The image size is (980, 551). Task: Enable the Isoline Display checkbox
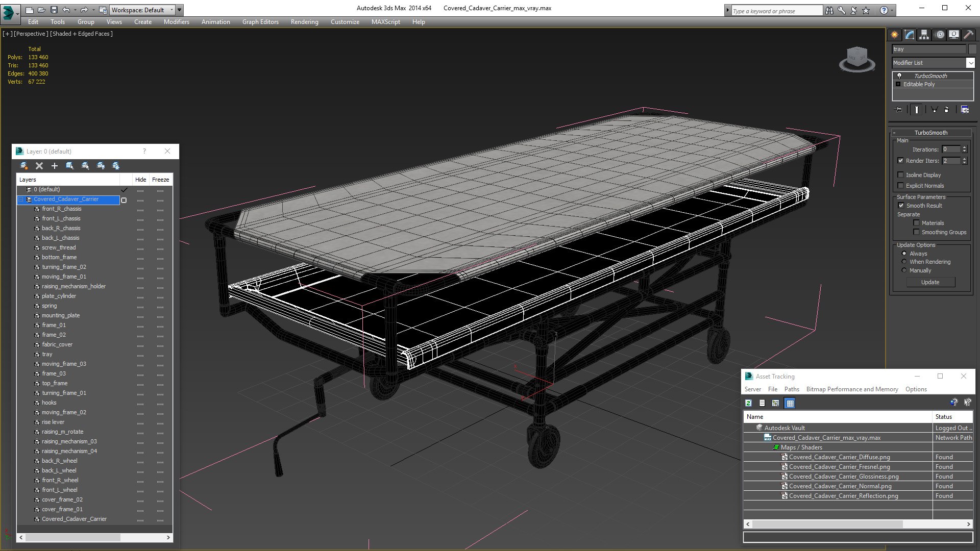coord(901,175)
